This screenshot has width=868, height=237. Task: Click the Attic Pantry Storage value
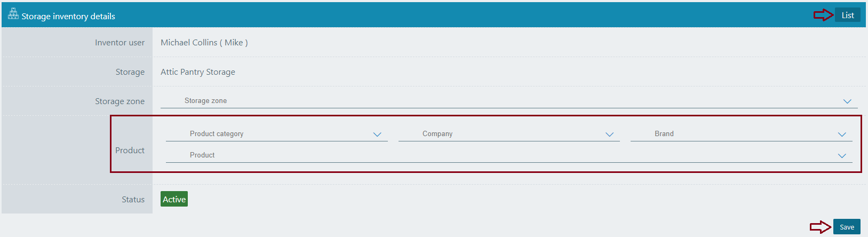tap(197, 72)
